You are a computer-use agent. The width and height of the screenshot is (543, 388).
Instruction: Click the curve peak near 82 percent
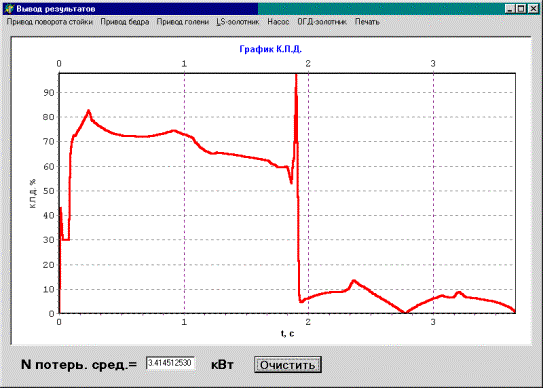(x=89, y=111)
